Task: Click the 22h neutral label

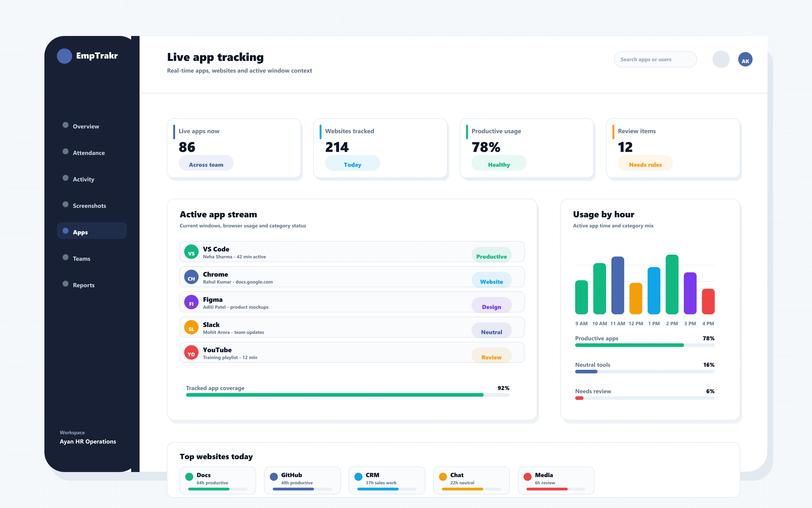Action: click(x=462, y=483)
